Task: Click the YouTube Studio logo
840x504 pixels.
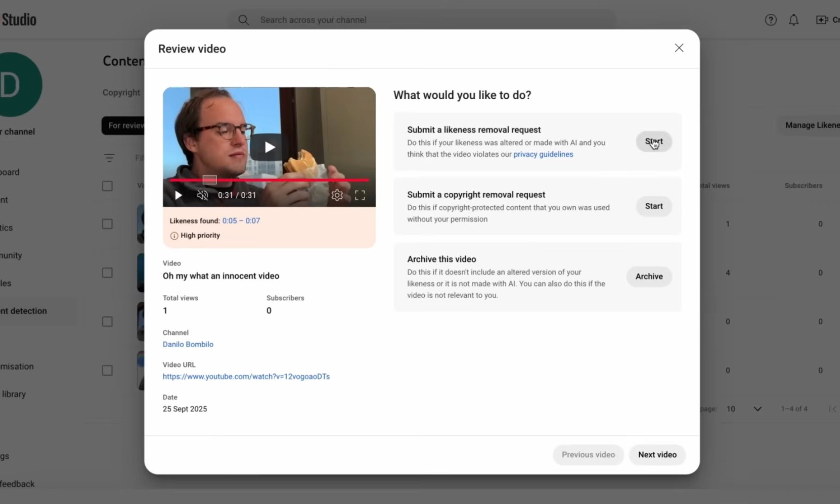Action: (18, 20)
